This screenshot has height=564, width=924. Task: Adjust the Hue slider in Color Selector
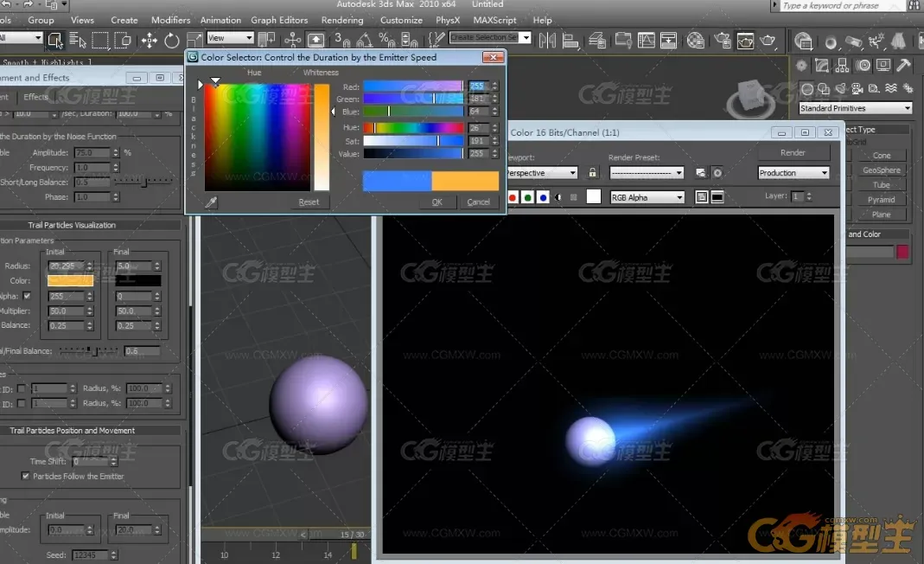pos(413,127)
